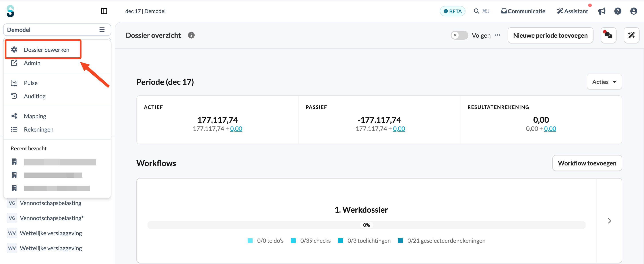Click the VG badge of Vennootschapsbelasting*
Screen dimensions: 644x264
(12, 218)
